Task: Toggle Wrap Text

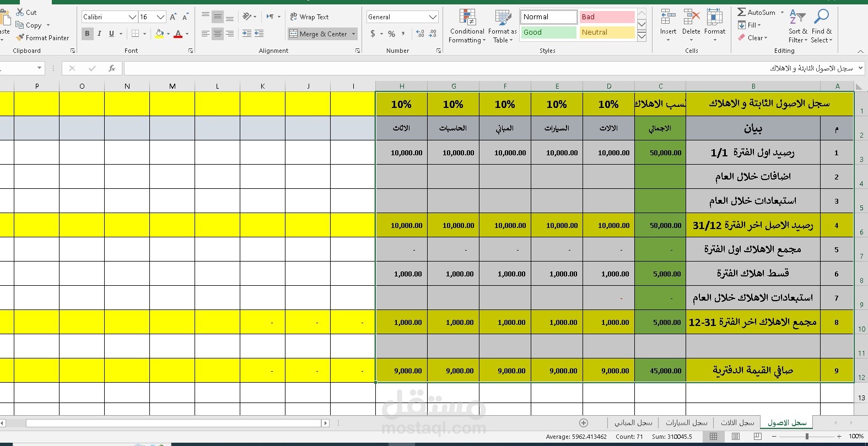Action: (309, 17)
